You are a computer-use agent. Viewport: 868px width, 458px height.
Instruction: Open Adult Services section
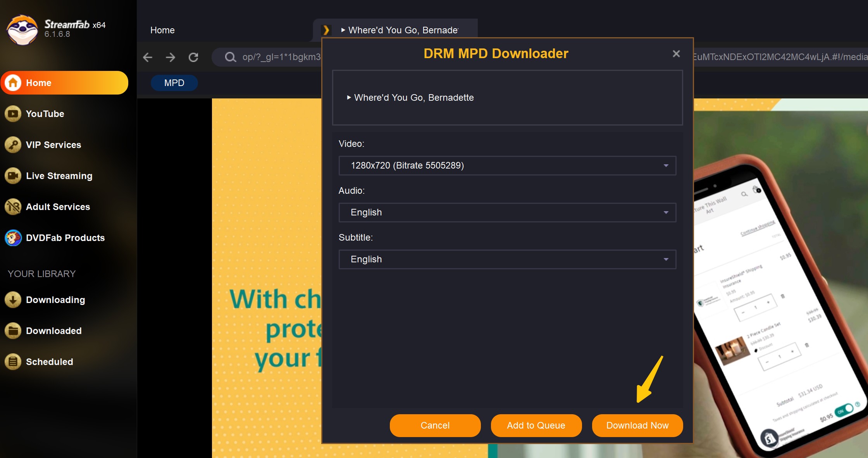(58, 207)
